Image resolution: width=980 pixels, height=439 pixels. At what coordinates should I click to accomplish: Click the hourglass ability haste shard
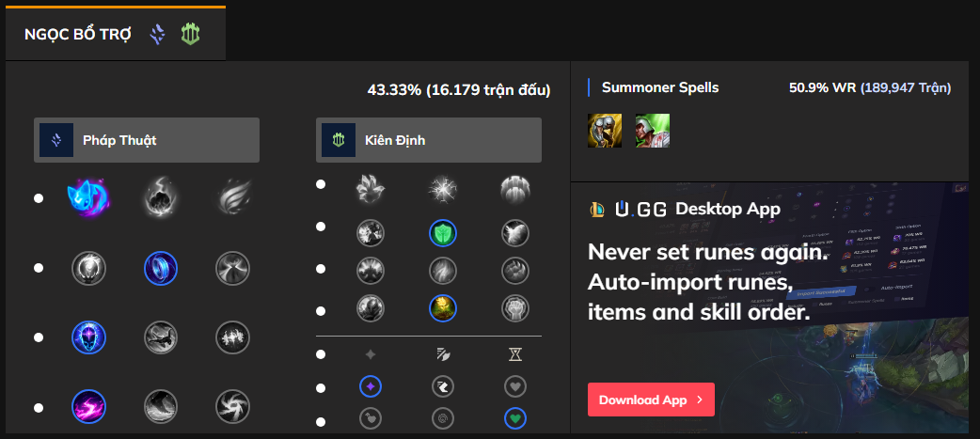514,354
